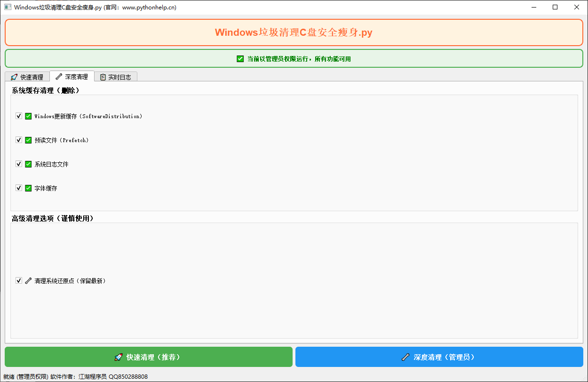Switch to the 快速清理 tab
The width and height of the screenshot is (588, 382).
[x=27, y=77]
